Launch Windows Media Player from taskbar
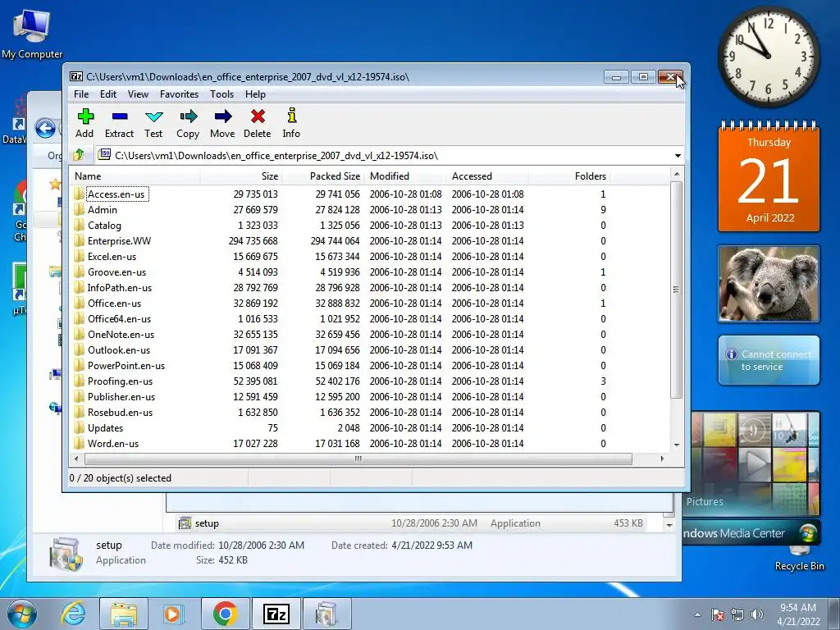 173,614
